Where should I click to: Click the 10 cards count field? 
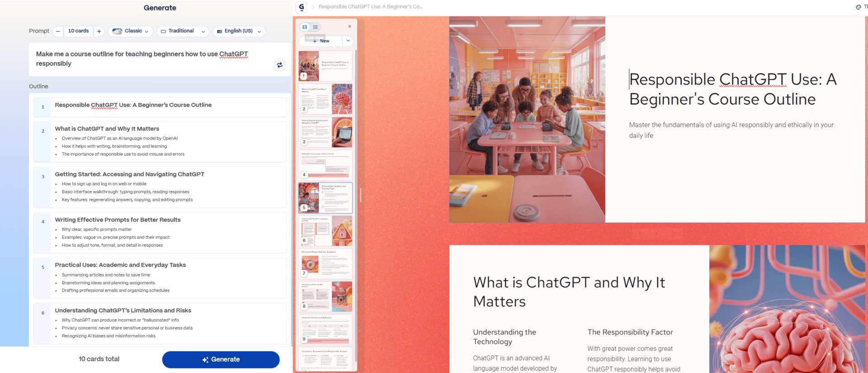click(78, 31)
